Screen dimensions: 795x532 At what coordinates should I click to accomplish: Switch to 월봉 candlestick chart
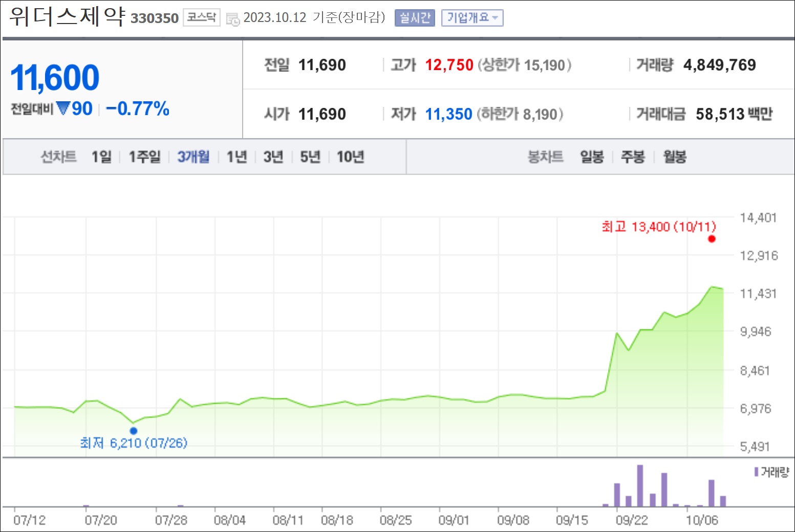675,157
